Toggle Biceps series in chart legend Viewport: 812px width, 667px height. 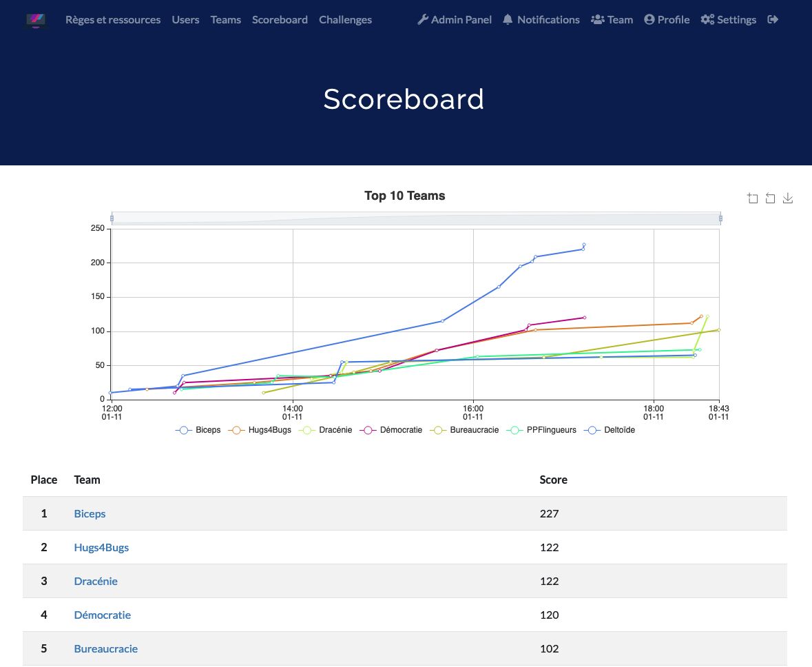[198, 430]
